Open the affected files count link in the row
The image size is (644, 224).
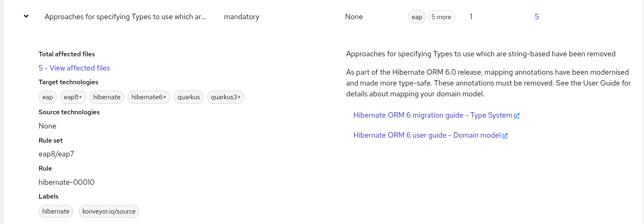(x=537, y=17)
